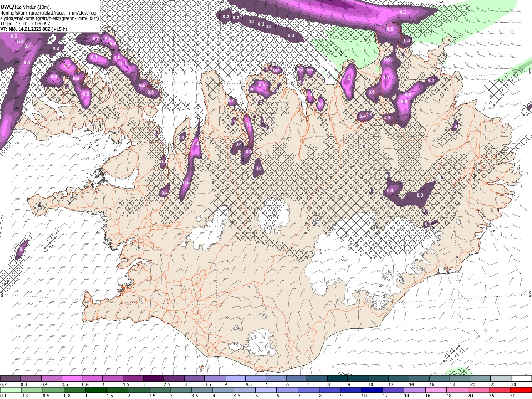532x399 pixels.
Task: Pick the red rain legend swatch after 30
Action: tap(520, 390)
